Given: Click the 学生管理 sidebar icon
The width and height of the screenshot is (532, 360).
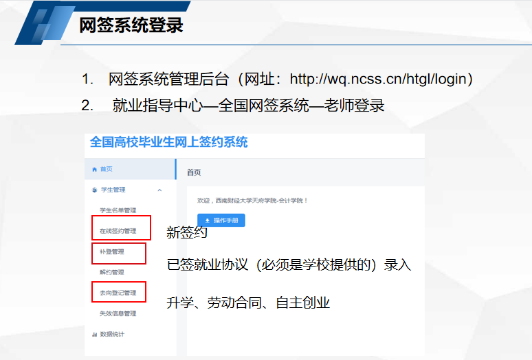Looking at the screenshot, I should [x=94, y=190].
